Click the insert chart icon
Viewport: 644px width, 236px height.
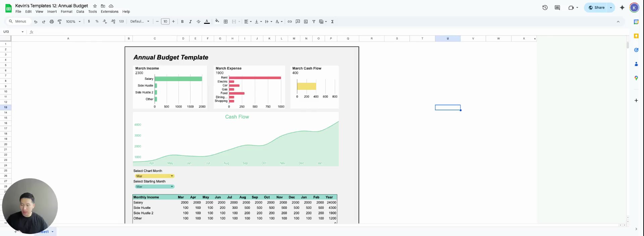(306, 21)
